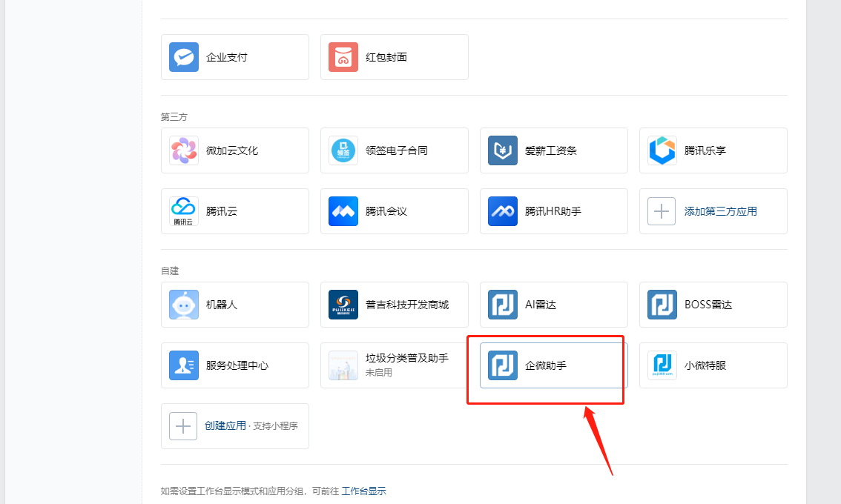Click the 腾讯HR助手 icon
The height and width of the screenshot is (504, 841).
[503, 211]
